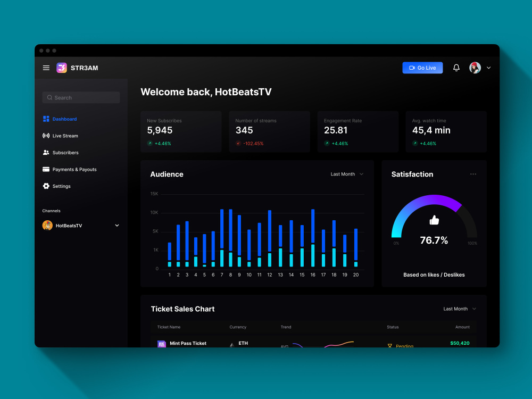Click the STR3AM logo icon
The width and height of the screenshot is (532, 399).
point(61,68)
